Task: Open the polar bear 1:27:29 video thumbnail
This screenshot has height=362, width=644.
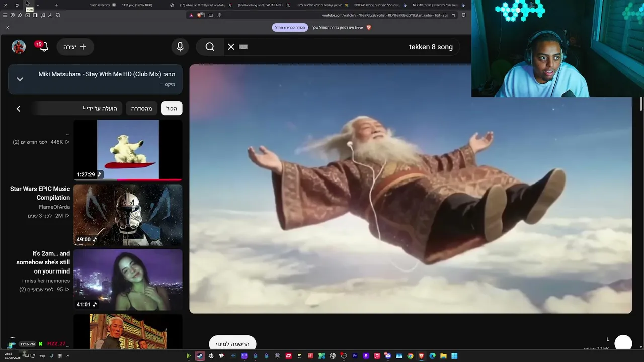Action: [128, 150]
